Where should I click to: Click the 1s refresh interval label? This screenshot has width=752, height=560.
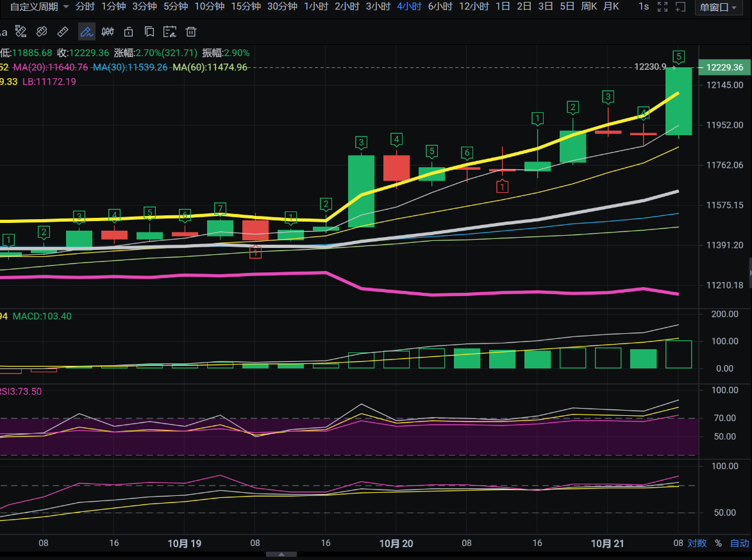[644, 6]
